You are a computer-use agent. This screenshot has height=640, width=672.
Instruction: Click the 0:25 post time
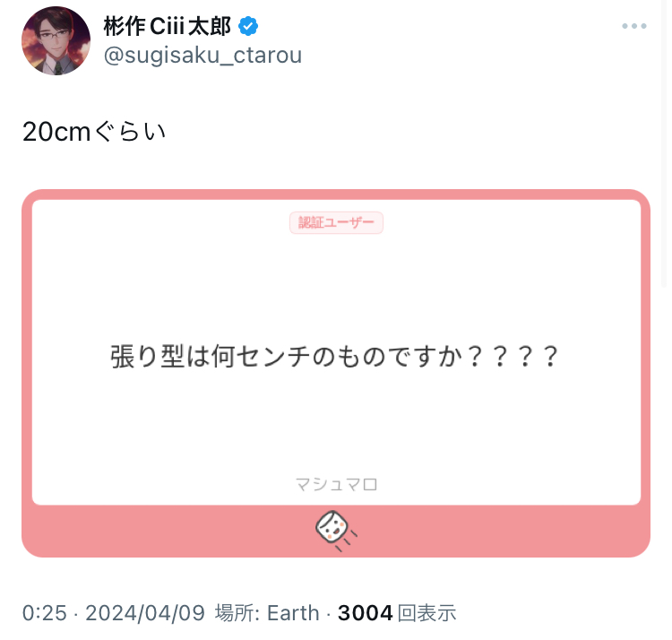point(45,613)
